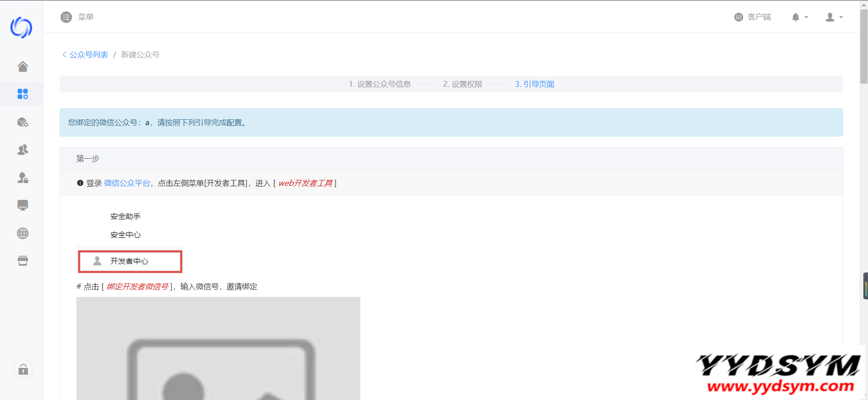This screenshot has height=400, width=868.
Task: Expand the notification bell dropdown
Action: (799, 17)
